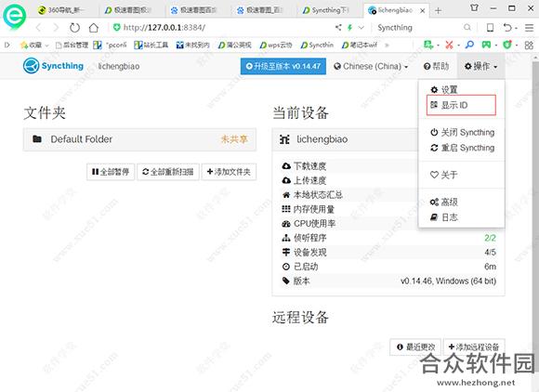Screen dimensions: 539x392
Task: Click the version tag icon
Action: point(286,281)
